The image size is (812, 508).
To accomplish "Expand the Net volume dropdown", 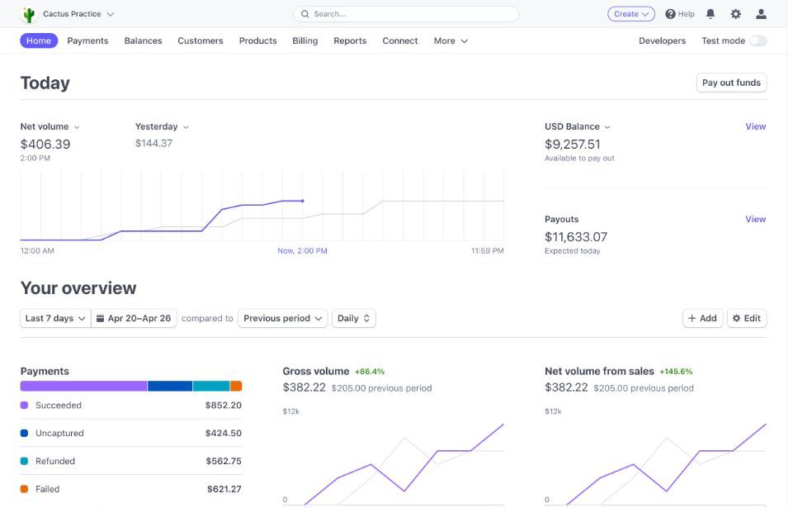I will [50, 126].
